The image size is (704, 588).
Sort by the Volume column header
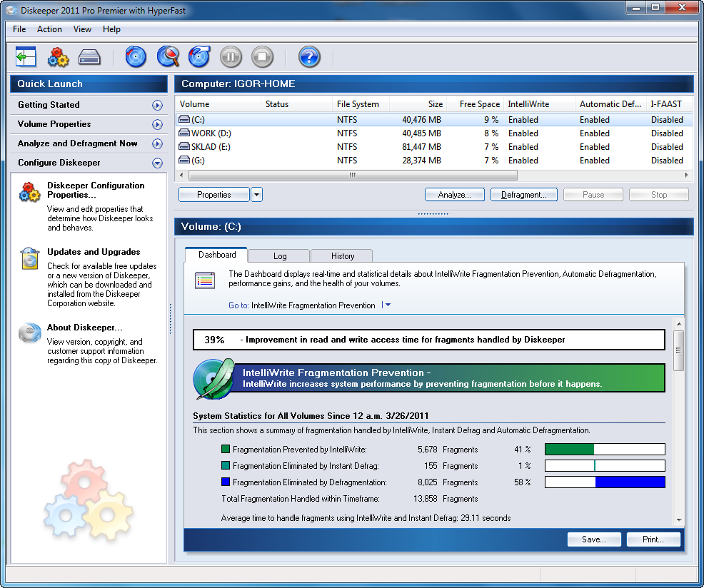click(x=218, y=104)
